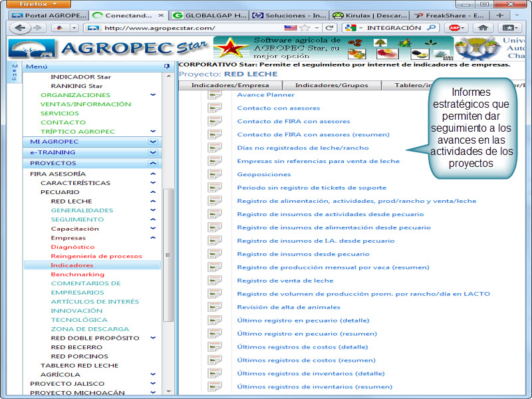Open the Avance Planner report link
Image resolution: width=532 pixels, height=399 pixels.
[265, 94]
